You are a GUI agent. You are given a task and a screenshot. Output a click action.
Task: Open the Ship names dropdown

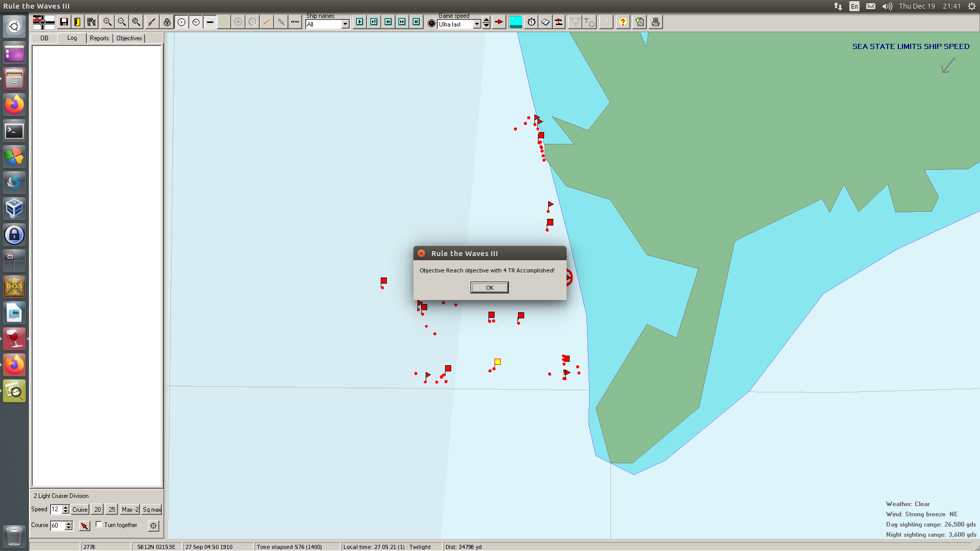pyautogui.click(x=346, y=24)
